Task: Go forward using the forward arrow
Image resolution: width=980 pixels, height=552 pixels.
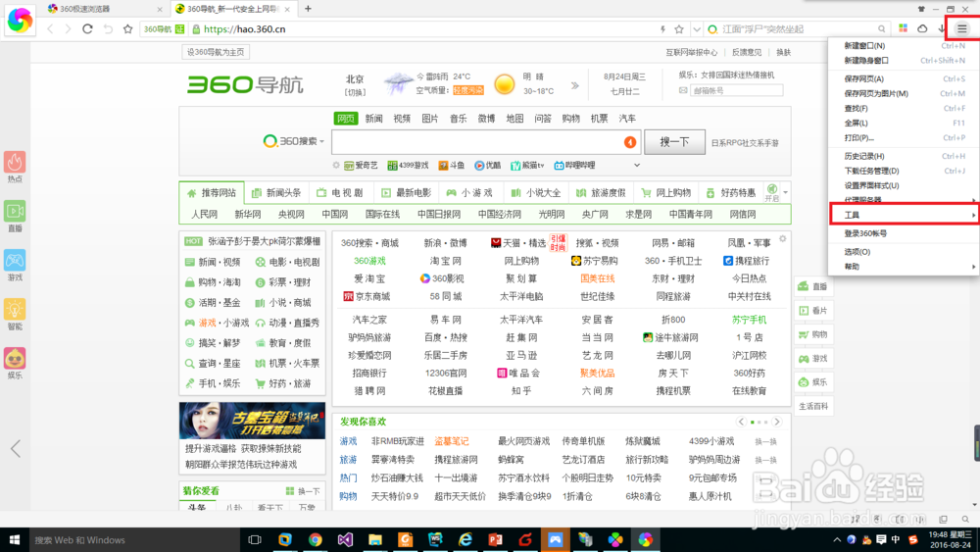Action: (69, 28)
